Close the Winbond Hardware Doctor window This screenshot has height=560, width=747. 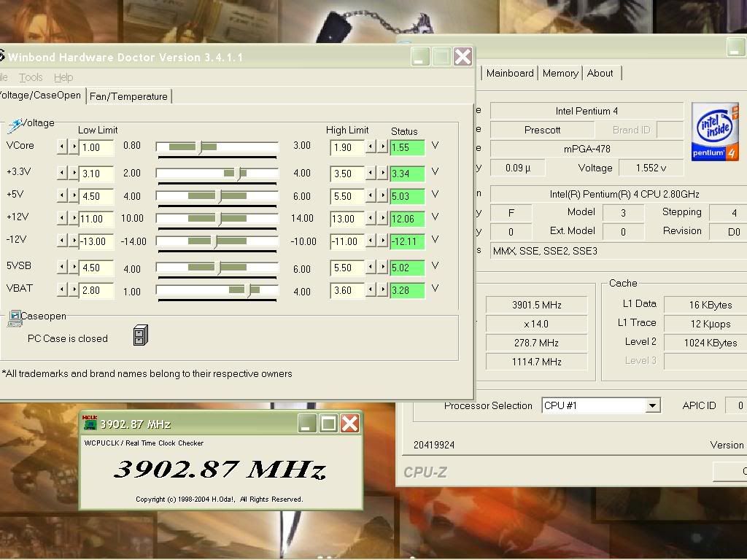[x=462, y=57]
